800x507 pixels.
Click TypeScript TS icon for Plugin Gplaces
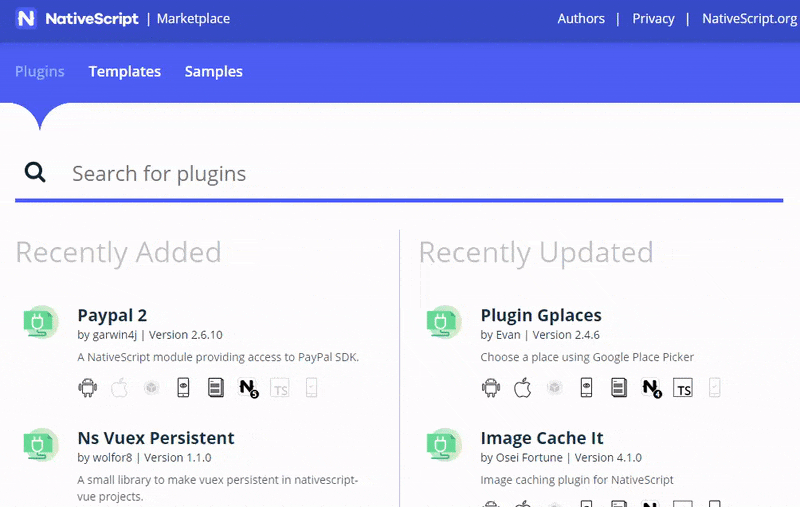pos(683,388)
